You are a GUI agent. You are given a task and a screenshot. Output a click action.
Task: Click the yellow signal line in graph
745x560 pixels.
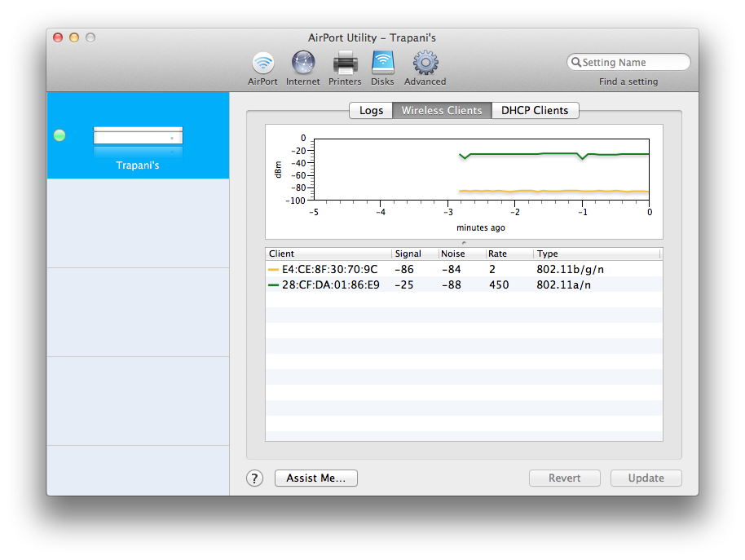[x=553, y=191]
